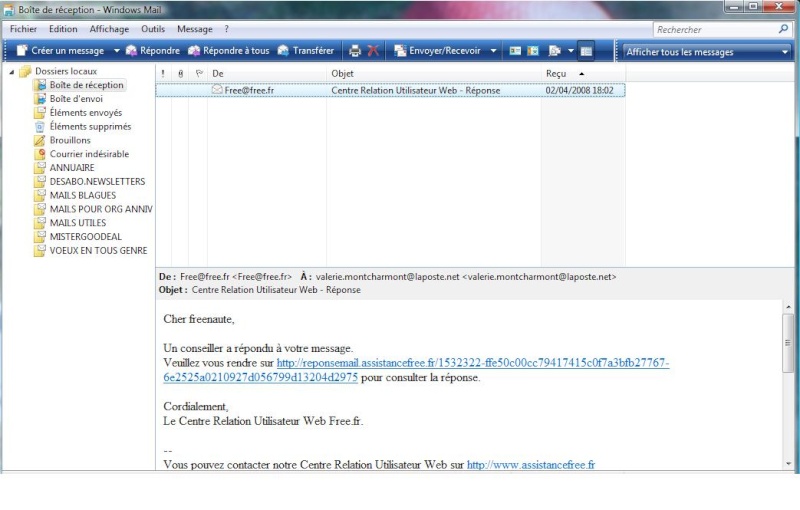Open dropdown arrow beside Créer un message
The image size is (800, 510).
(x=116, y=50)
